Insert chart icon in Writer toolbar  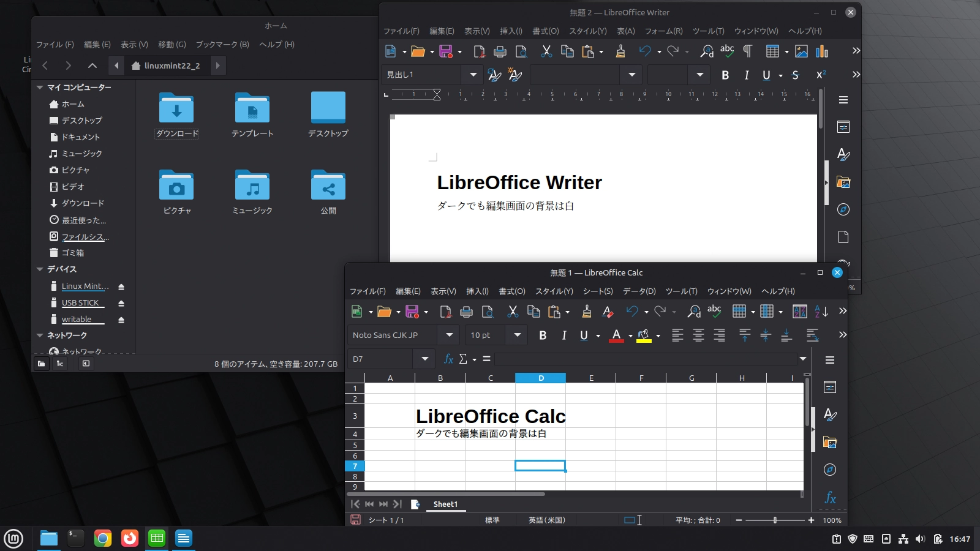[x=822, y=51]
